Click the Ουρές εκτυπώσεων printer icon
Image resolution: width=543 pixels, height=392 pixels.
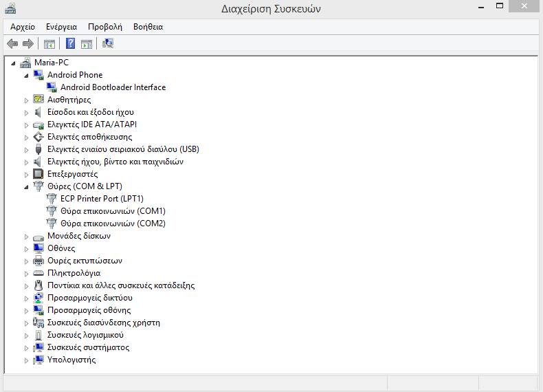tap(38, 261)
